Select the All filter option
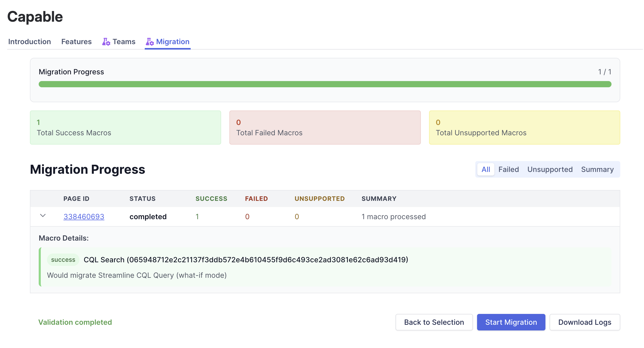The height and width of the screenshot is (348, 644). click(486, 170)
